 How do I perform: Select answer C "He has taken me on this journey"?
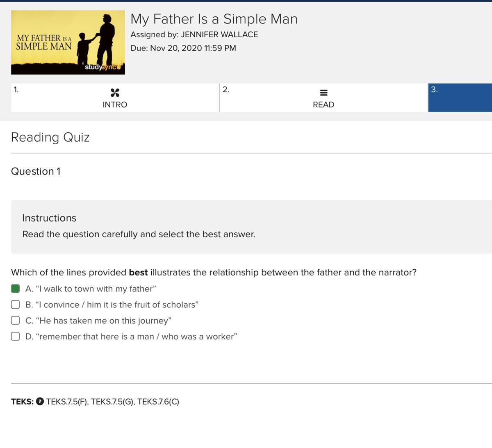pos(15,321)
